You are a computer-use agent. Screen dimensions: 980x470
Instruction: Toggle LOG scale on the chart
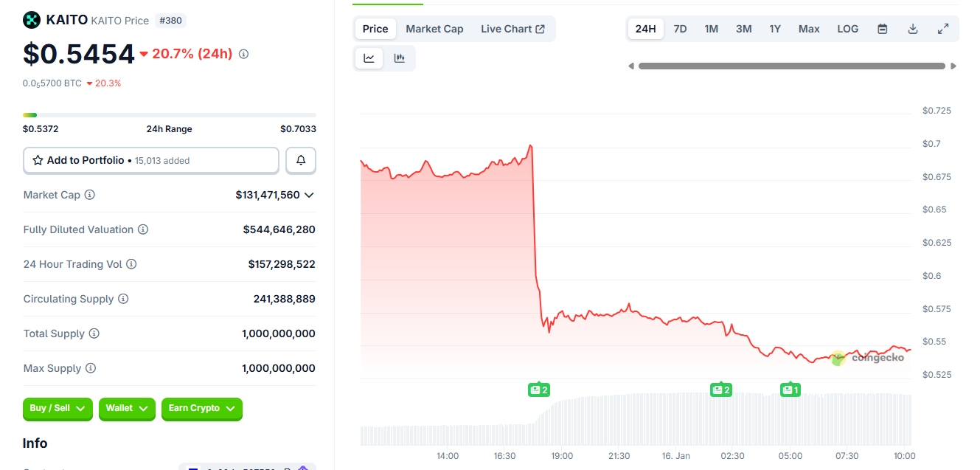(x=847, y=28)
